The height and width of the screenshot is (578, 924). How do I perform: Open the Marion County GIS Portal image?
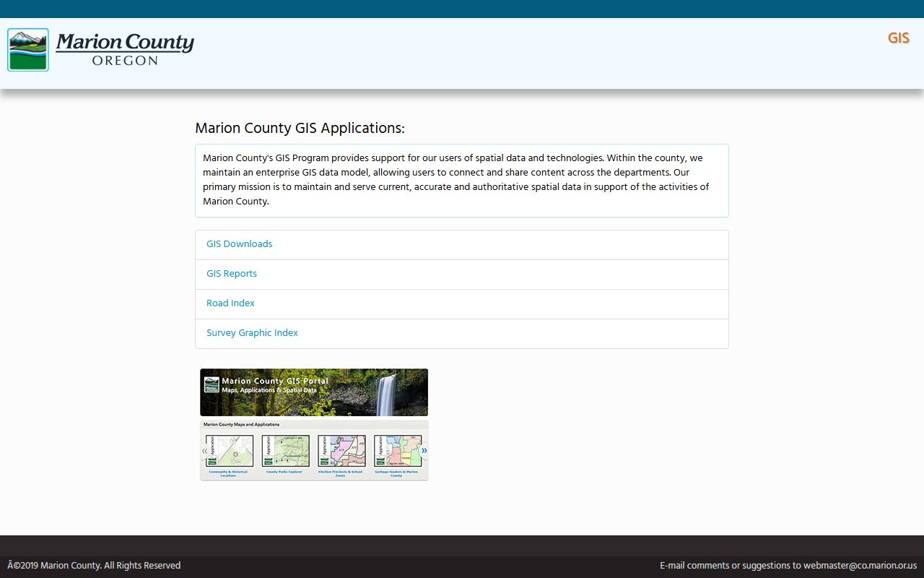click(x=314, y=425)
